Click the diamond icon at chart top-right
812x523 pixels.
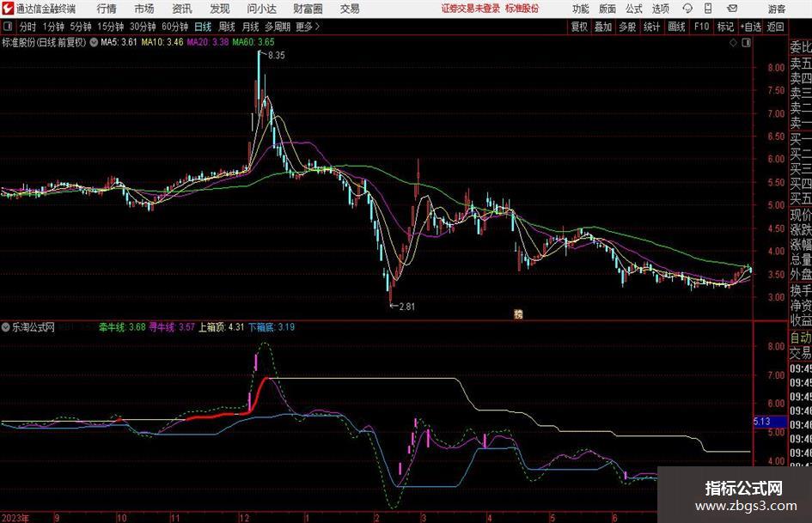(x=733, y=43)
